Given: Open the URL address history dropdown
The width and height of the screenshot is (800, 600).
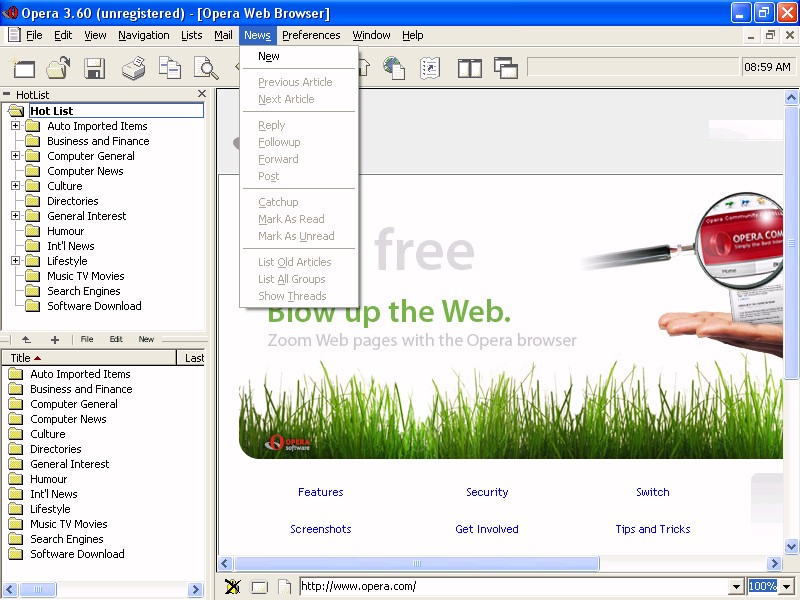Looking at the screenshot, I should click(735, 587).
